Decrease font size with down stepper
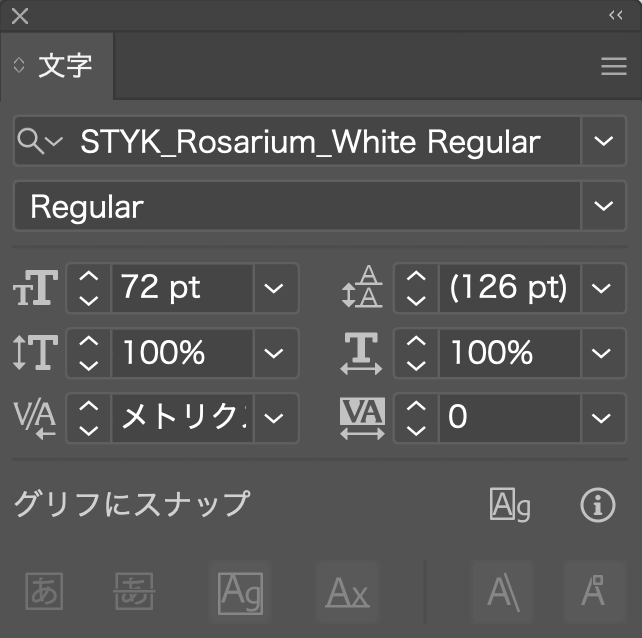The width and height of the screenshot is (642, 638). click(88, 301)
